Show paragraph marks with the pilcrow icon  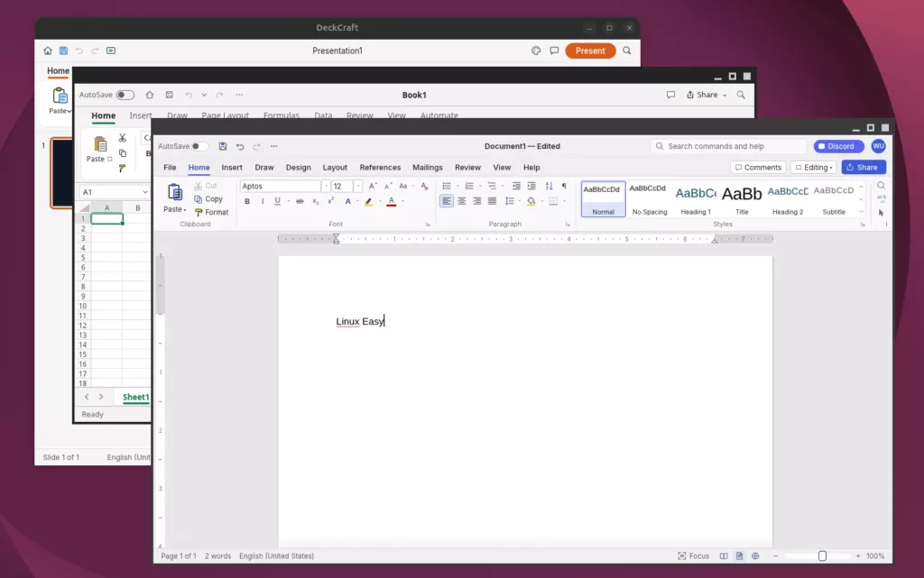pyautogui.click(x=564, y=186)
